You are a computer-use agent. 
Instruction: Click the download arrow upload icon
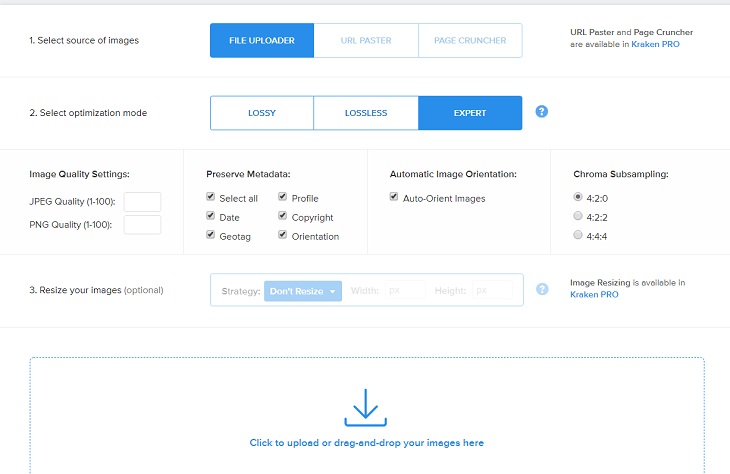click(x=365, y=408)
